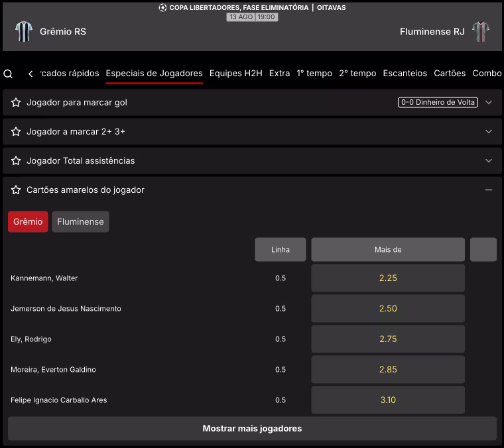The image size is (504, 448).
Task: Open the market search magnifier icon
Action: coord(8,74)
